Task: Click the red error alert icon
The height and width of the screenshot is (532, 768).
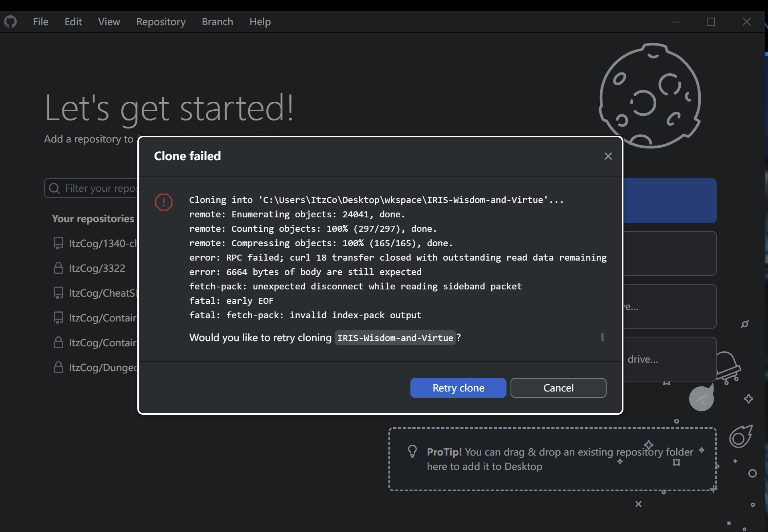Action: [x=163, y=202]
